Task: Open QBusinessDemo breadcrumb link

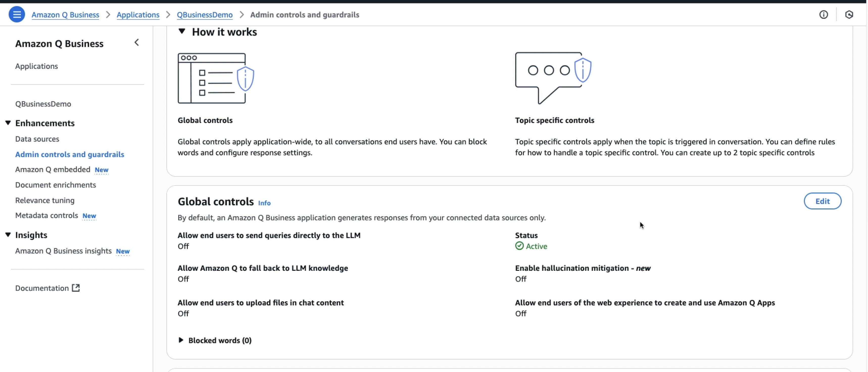Action: (205, 15)
